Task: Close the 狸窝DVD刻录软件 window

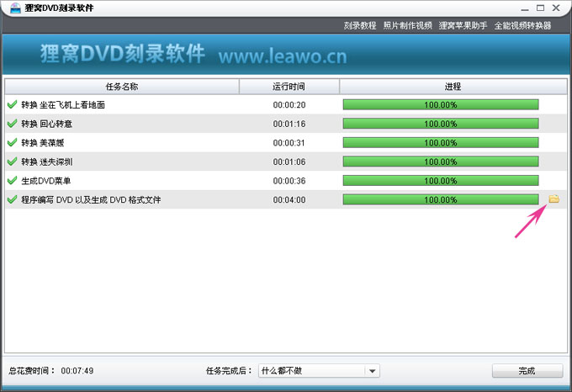Action: 556,8
